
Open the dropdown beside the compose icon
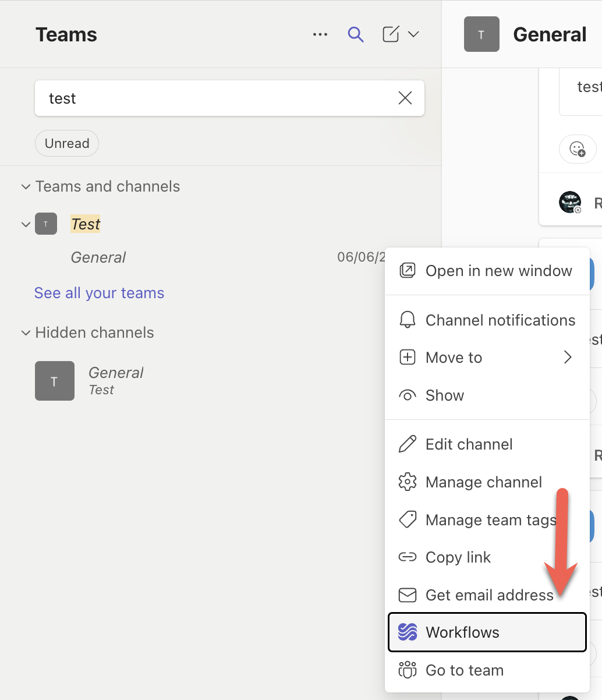413,34
